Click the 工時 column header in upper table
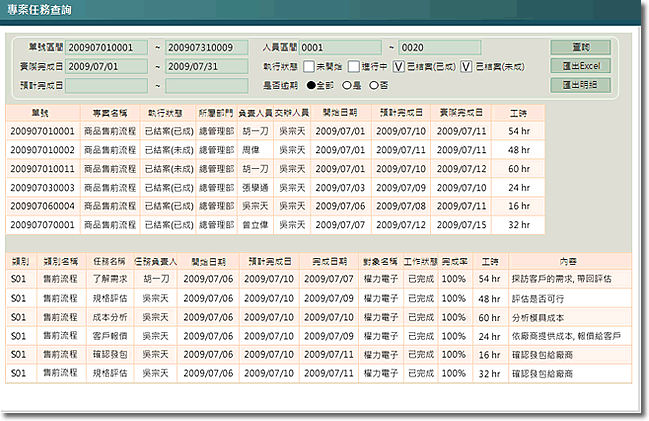Viewport: 649px width, 421px height. pyautogui.click(x=518, y=114)
